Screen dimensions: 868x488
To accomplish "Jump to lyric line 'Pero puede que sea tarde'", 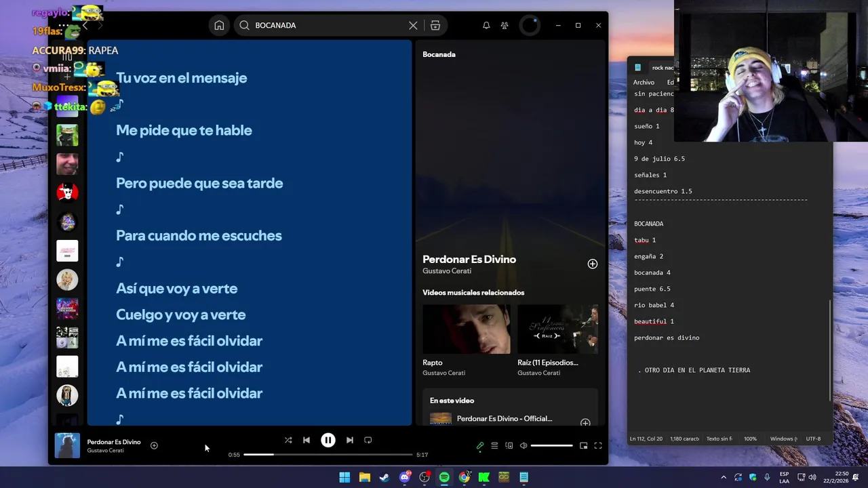I will tap(199, 183).
